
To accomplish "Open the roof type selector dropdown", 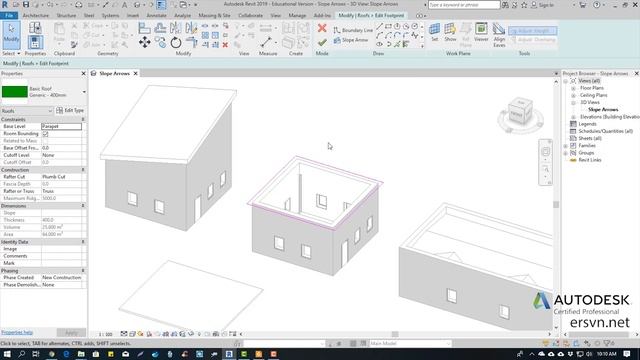I will (84, 92).
